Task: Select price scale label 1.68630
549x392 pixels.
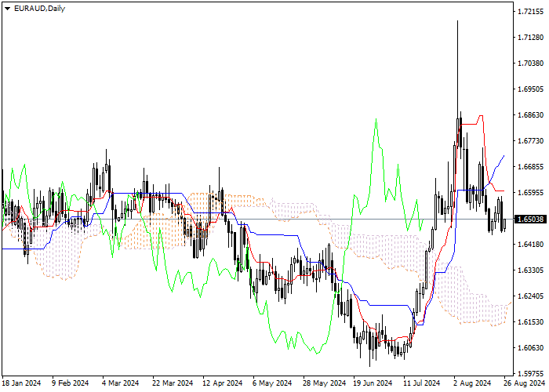Action: 531,115
